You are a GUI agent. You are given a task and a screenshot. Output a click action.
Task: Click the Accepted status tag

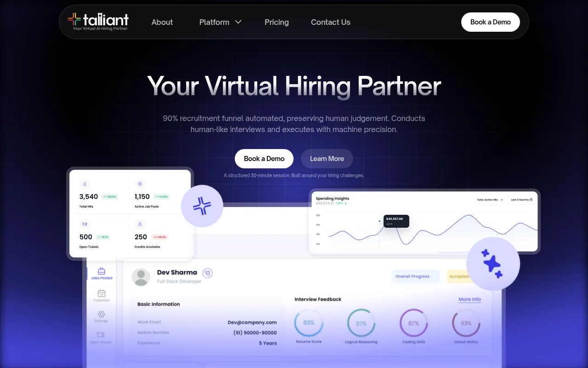459,276
